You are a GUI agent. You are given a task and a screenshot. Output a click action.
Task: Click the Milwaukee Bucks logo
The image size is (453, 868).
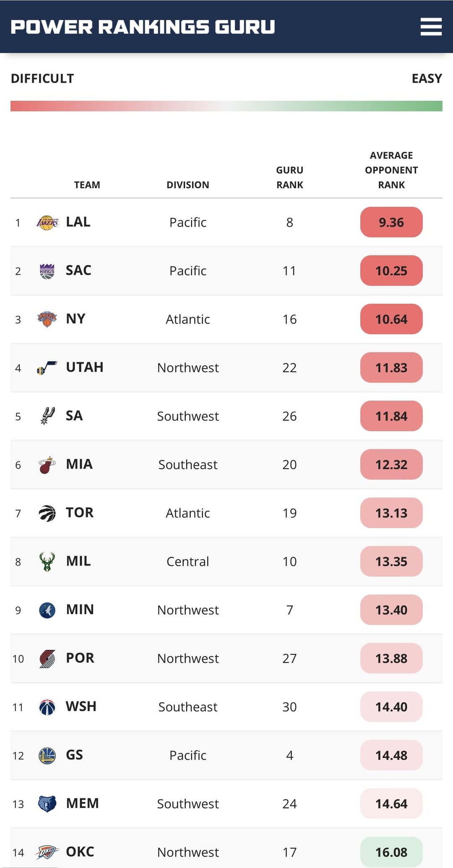[x=47, y=562]
